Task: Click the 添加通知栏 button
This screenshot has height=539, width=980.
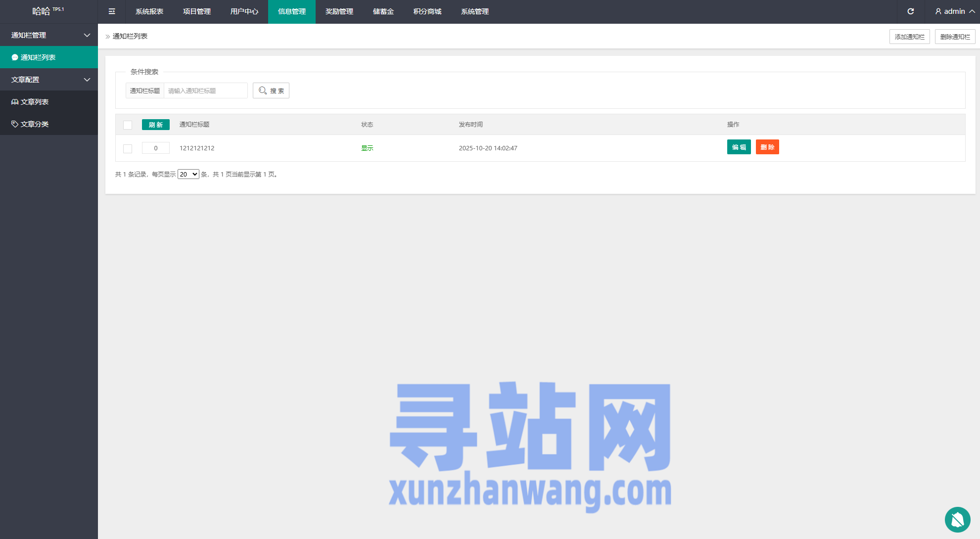Action: [909, 37]
